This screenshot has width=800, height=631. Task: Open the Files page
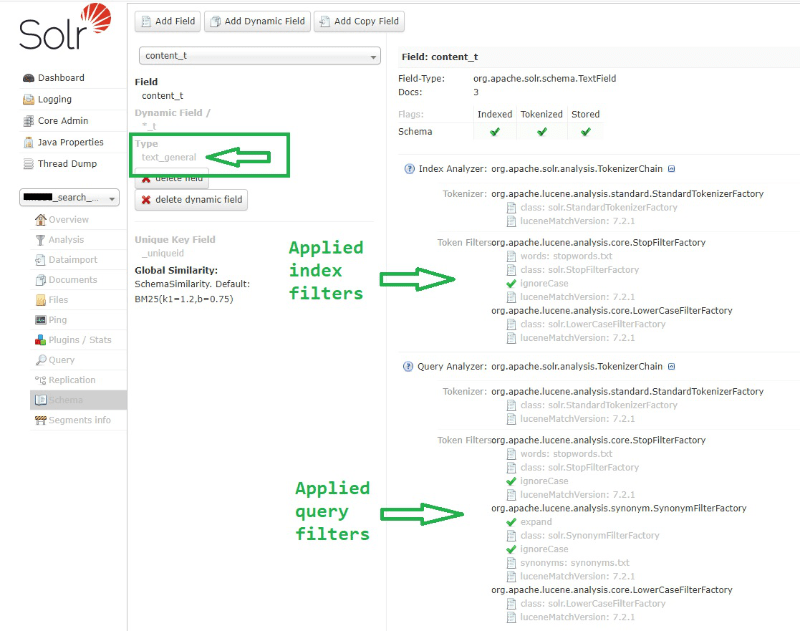[x=58, y=299]
